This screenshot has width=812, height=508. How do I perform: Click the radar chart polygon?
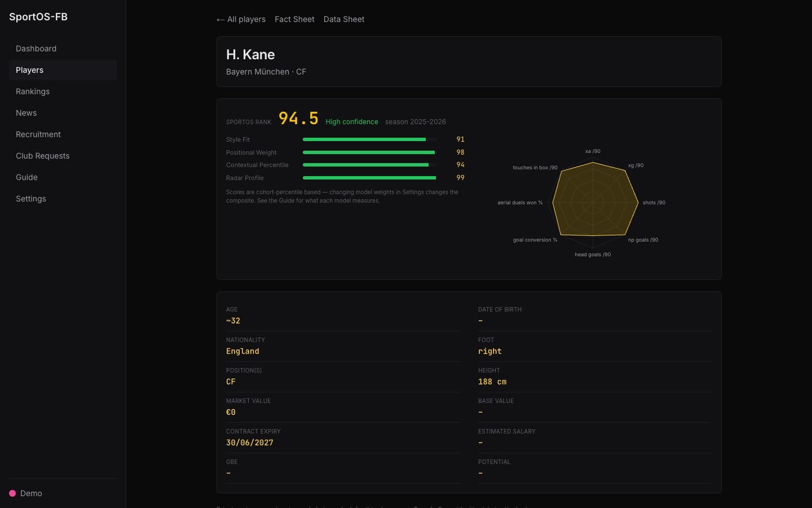click(595, 199)
